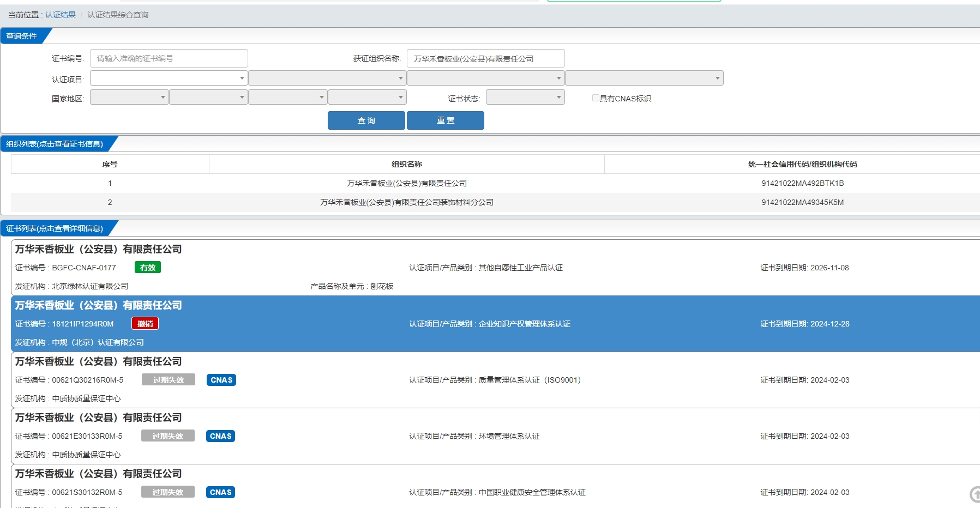This screenshot has width=980, height=508.
Task: Click issuer 中规（北京）认证有限公司
Action: click(98, 342)
